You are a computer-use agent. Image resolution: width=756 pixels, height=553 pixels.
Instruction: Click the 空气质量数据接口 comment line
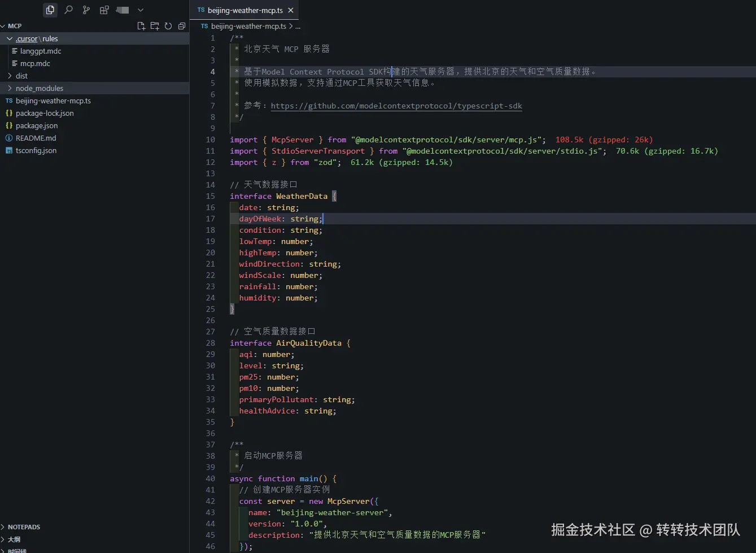click(273, 332)
